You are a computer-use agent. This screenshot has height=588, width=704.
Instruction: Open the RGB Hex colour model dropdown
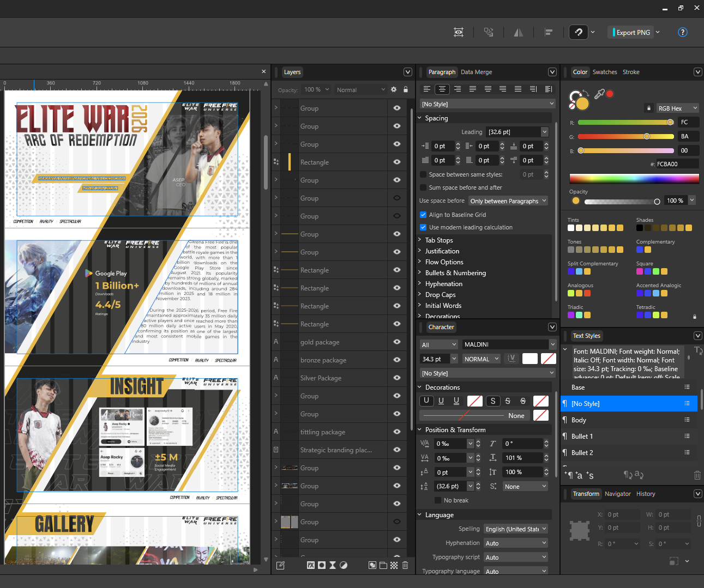coord(677,108)
